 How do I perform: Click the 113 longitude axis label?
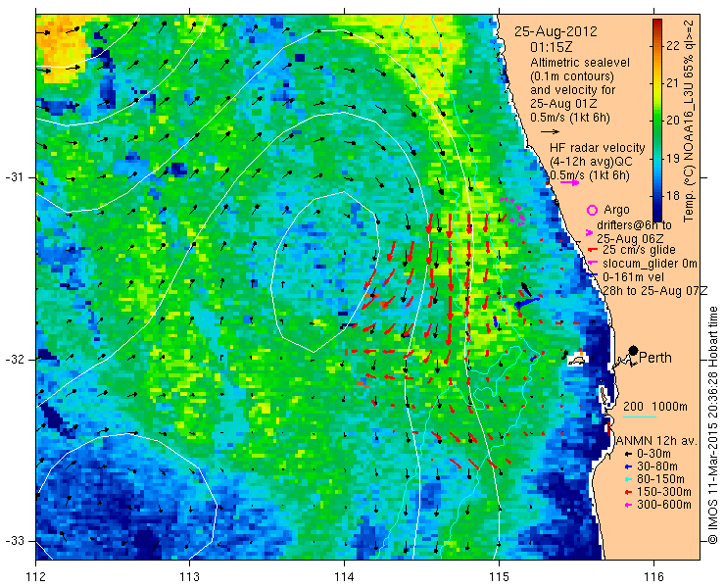189,577
